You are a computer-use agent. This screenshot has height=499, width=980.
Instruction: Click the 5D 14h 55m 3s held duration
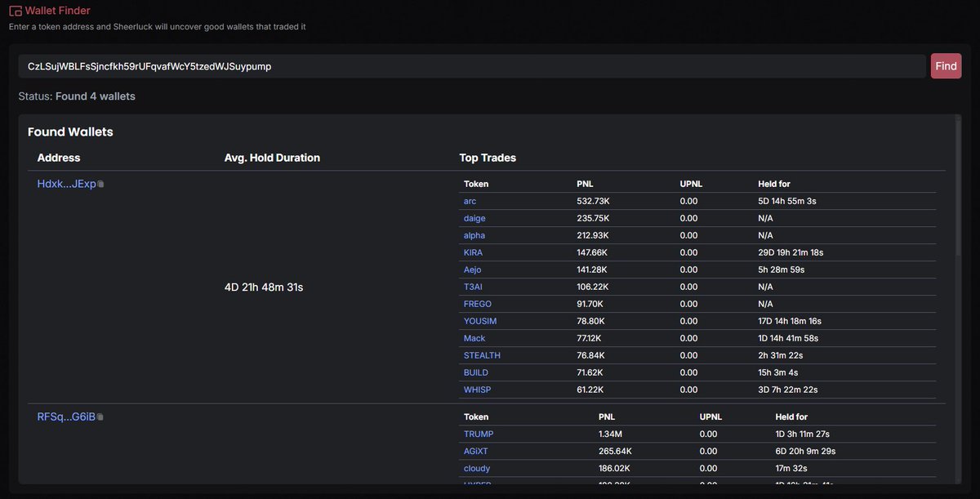click(x=788, y=201)
